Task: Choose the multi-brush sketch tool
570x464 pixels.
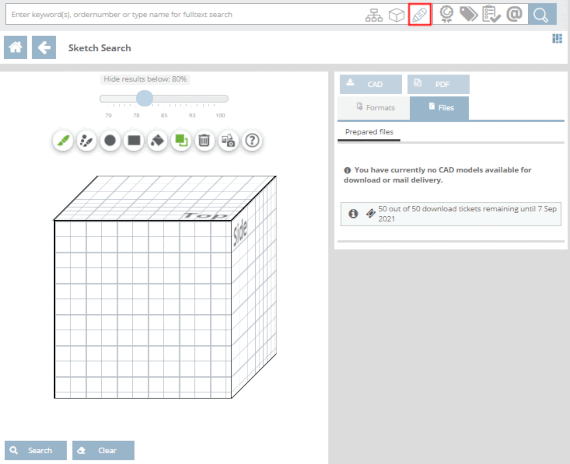Action: (x=87, y=141)
